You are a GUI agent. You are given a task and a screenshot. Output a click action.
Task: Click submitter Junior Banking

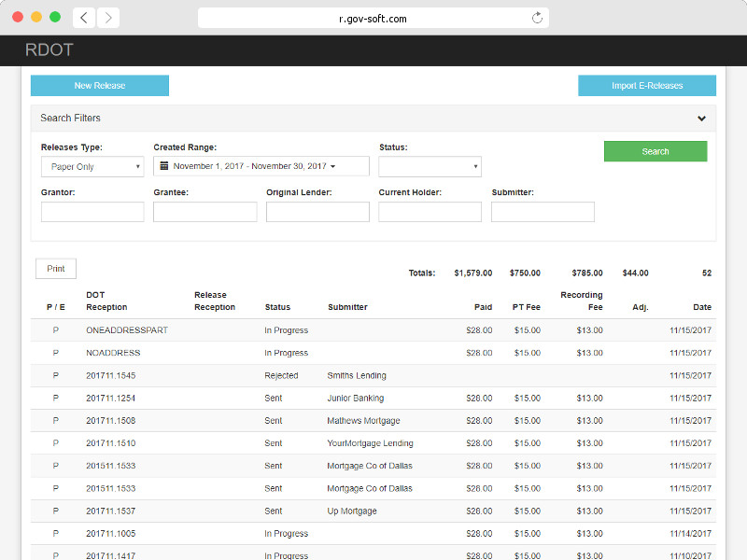click(x=356, y=399)
